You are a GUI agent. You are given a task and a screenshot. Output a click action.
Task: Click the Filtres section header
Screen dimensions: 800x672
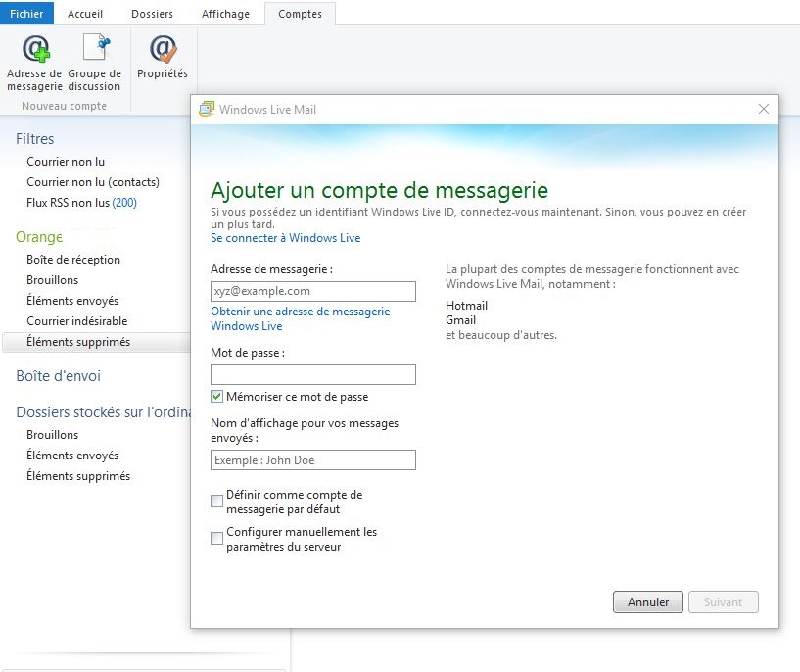pos(34,139)
